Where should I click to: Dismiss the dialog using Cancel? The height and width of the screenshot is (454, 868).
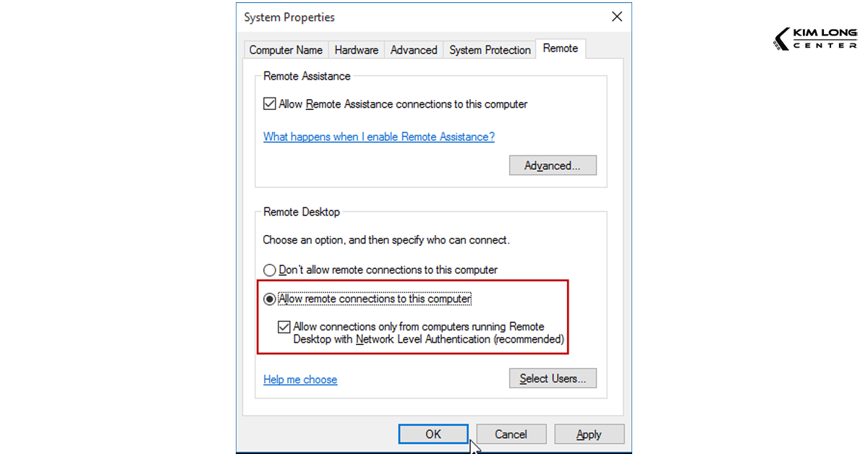(x=511, y=434)
